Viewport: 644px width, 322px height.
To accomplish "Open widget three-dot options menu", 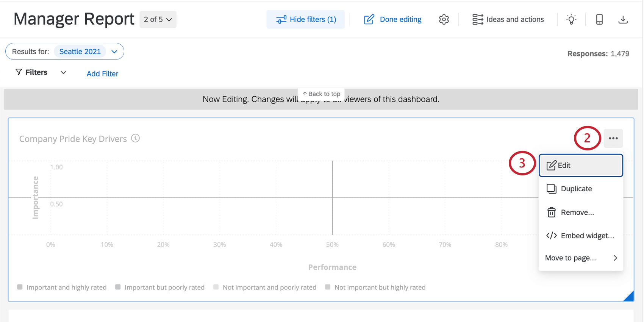I will (613, 138).
